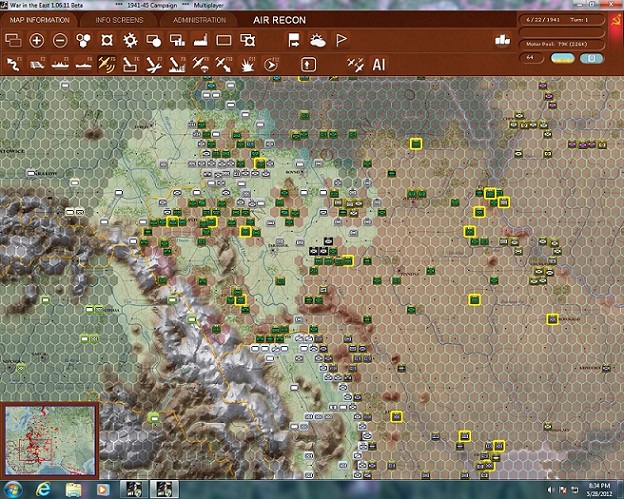
Task: Click the light blue indicator pill
Action: (592, 58)
